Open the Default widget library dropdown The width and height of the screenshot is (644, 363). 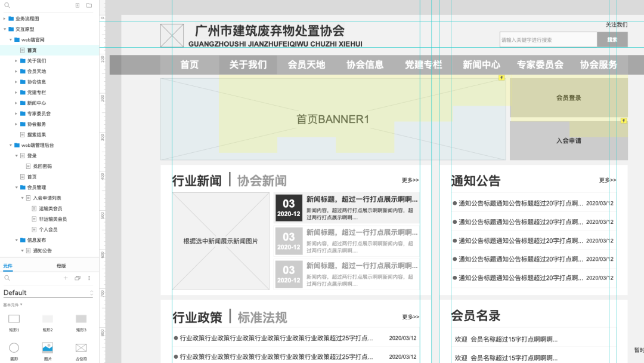tap(48, 293)
